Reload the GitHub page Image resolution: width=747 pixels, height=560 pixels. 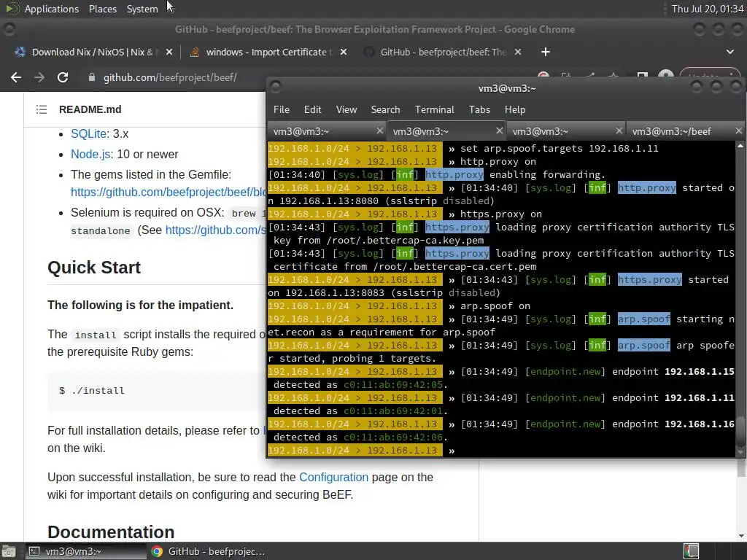point(63,77)
